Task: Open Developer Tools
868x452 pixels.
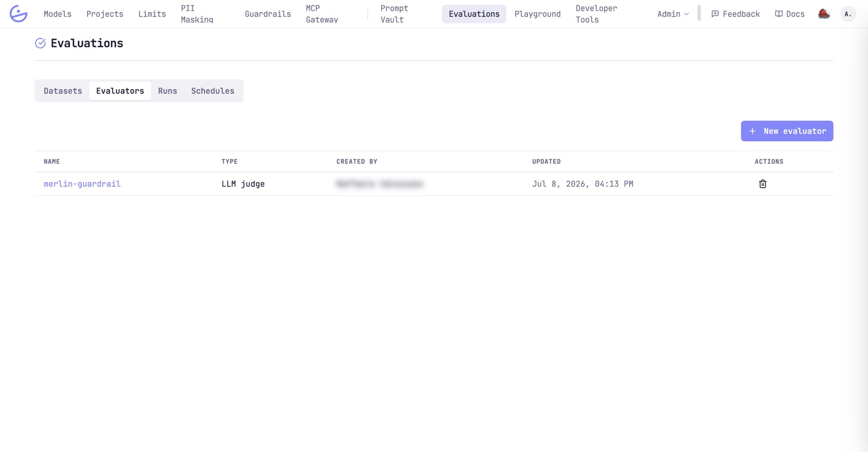Action: pos(596,14)
